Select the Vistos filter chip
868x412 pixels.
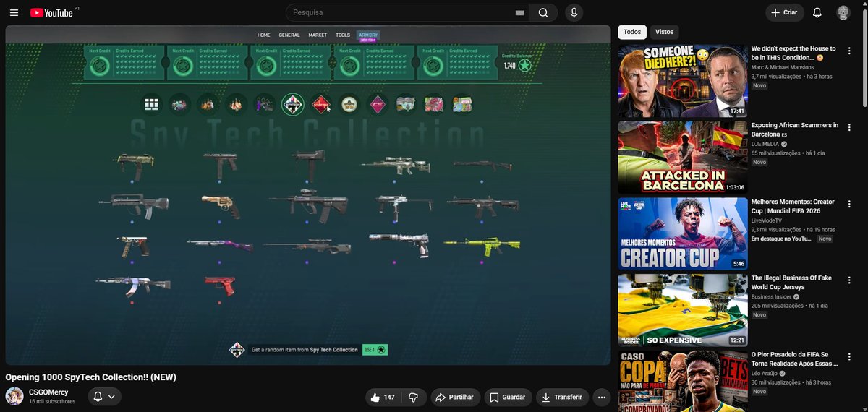pyautogui.click(x=664, y=32)
